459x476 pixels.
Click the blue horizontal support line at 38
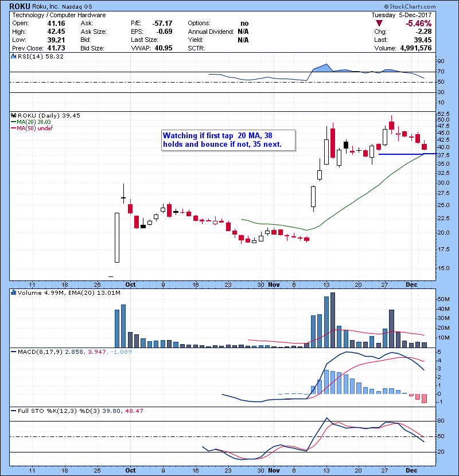click(x=408, y=154)
